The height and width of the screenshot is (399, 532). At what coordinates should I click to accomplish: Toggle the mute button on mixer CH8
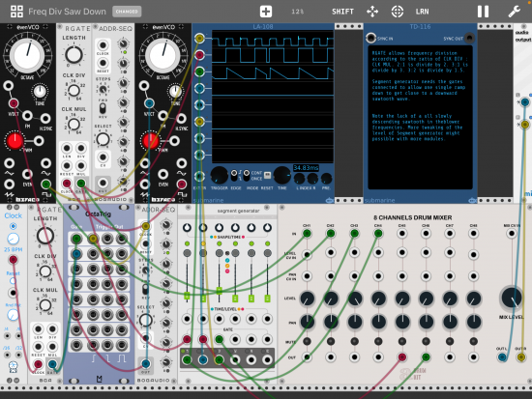(474, 341)
